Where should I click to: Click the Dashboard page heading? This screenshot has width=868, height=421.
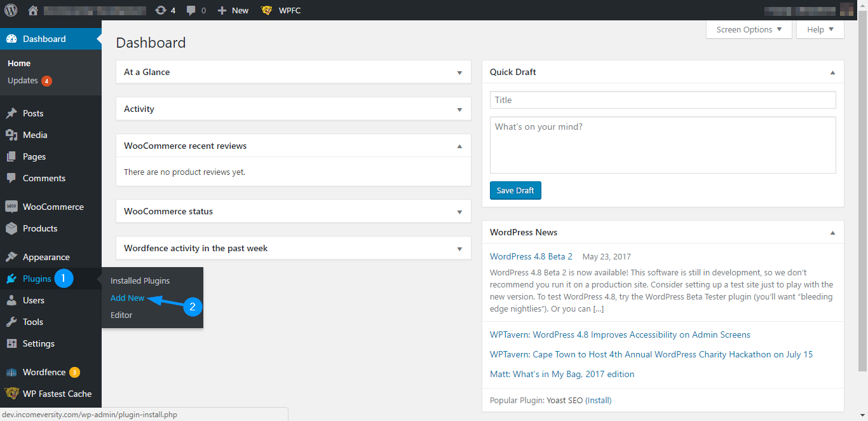coord(151,43)
